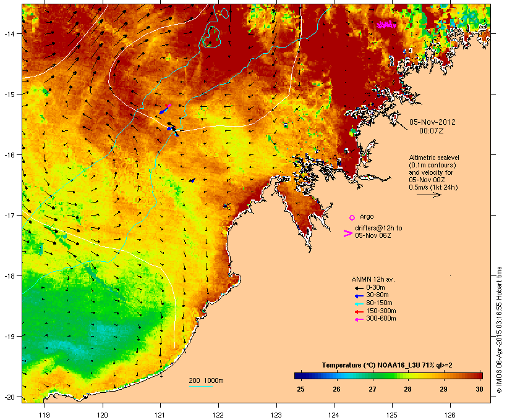Click the magenta drifter track near top right
Image resolution: width=507 pixels, height=420 pixels.
tap(386, 25)
